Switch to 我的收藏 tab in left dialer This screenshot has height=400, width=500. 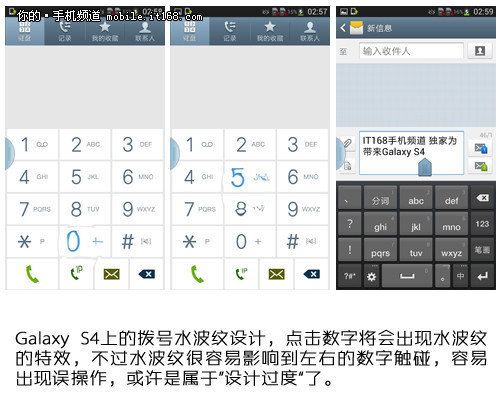point(105,31)
